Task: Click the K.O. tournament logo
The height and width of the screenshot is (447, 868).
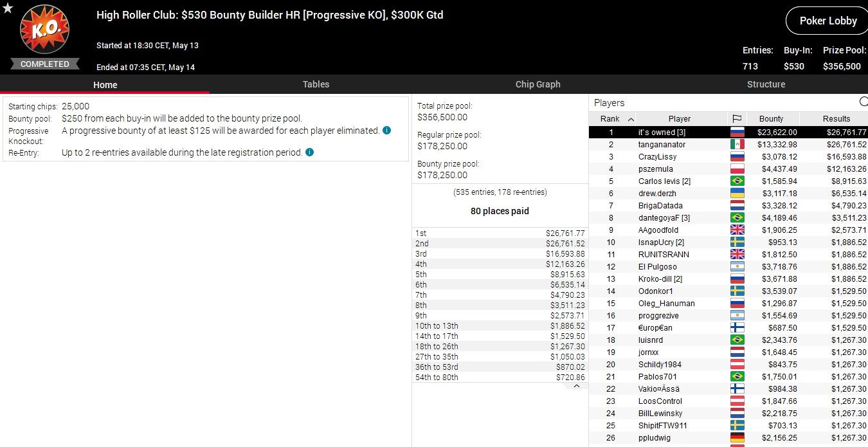Action: [x=44, y=30]
